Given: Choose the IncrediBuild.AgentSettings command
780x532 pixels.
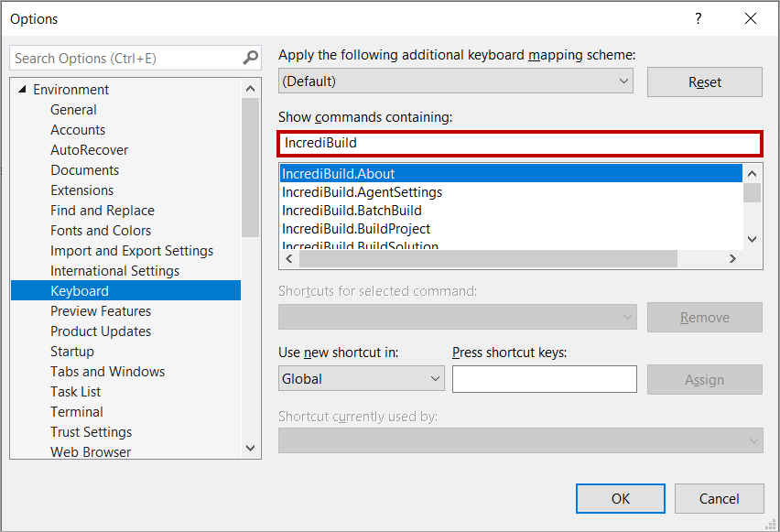Looking at the screenshot, I should tap(362, 192).
